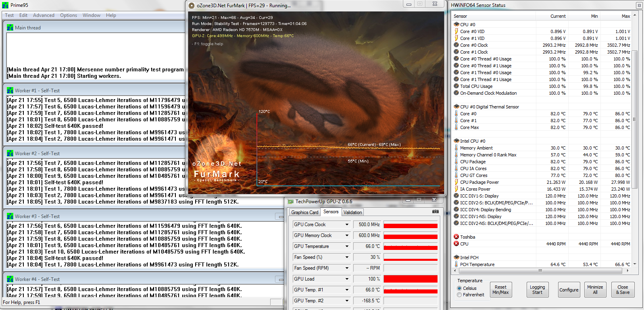Click the red CPU fan icon

[x=456, y=243]
